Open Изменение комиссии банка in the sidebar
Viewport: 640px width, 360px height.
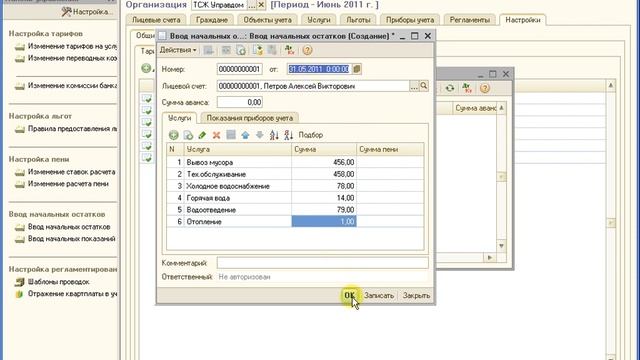pyautogui.click(x=67, y=86)
